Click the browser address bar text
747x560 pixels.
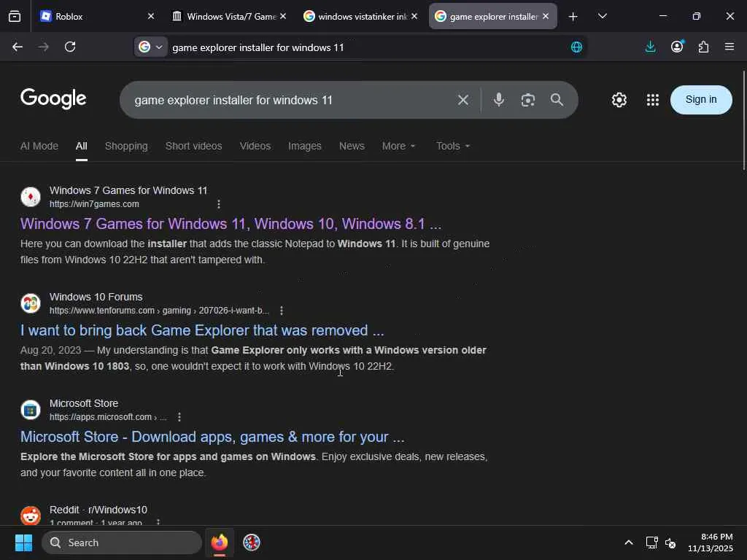coord(258,47)
